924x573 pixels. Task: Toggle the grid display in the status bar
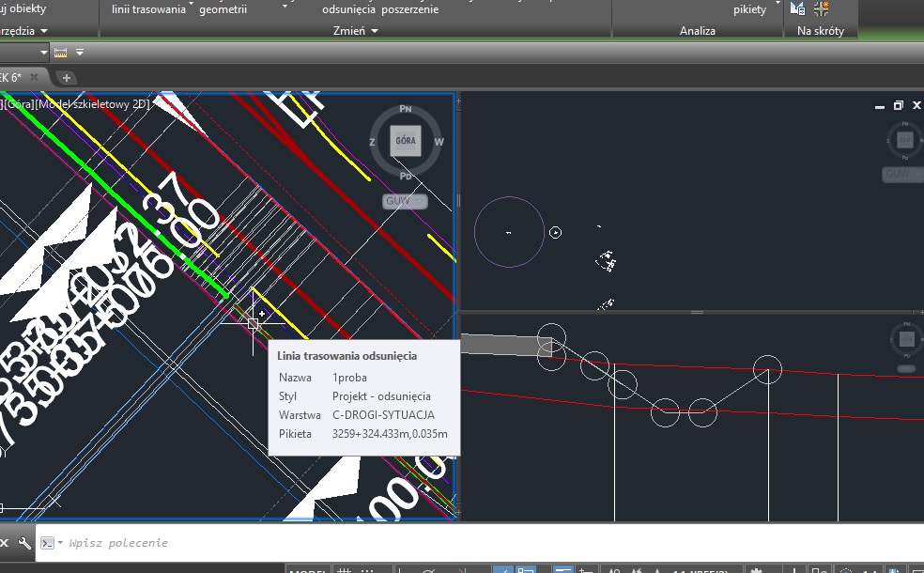344,570
